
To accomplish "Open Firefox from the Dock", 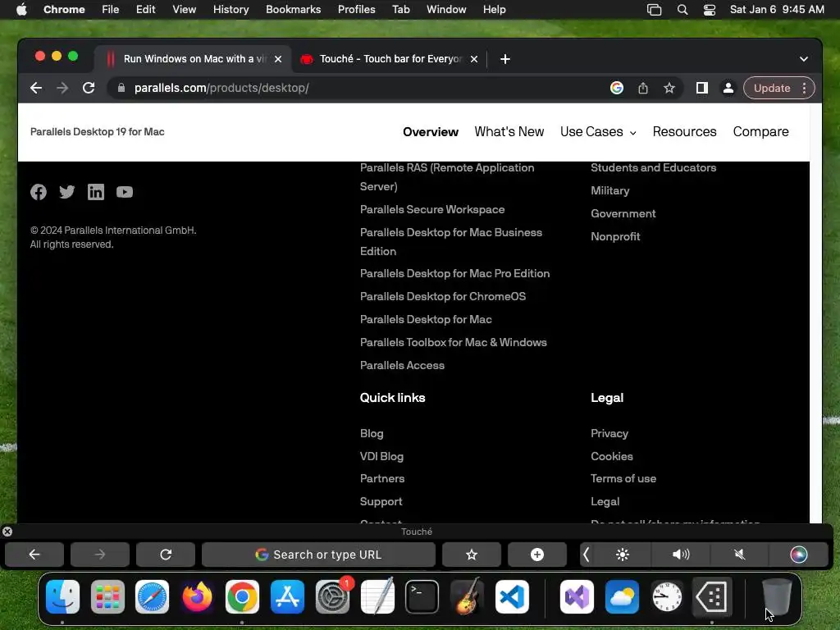I will point(197,596).
